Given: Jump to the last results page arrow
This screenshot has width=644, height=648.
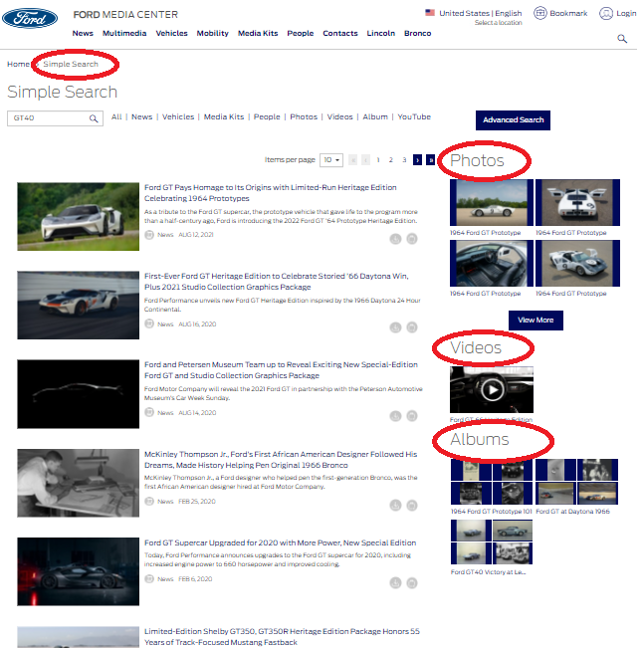Looking at the screenshot, I should click(x=430, y=159).
